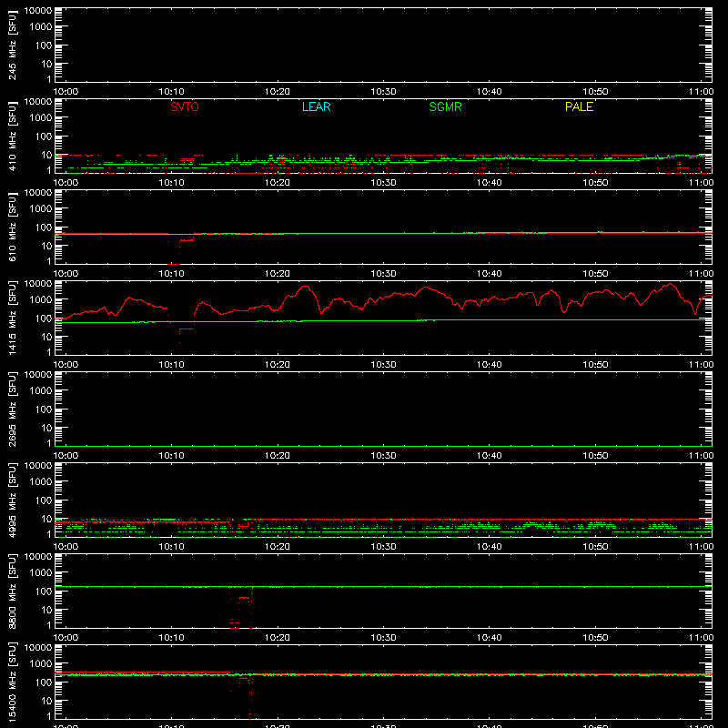Click the 1000 tick label on 410 MHz axis

pos(41,117)
